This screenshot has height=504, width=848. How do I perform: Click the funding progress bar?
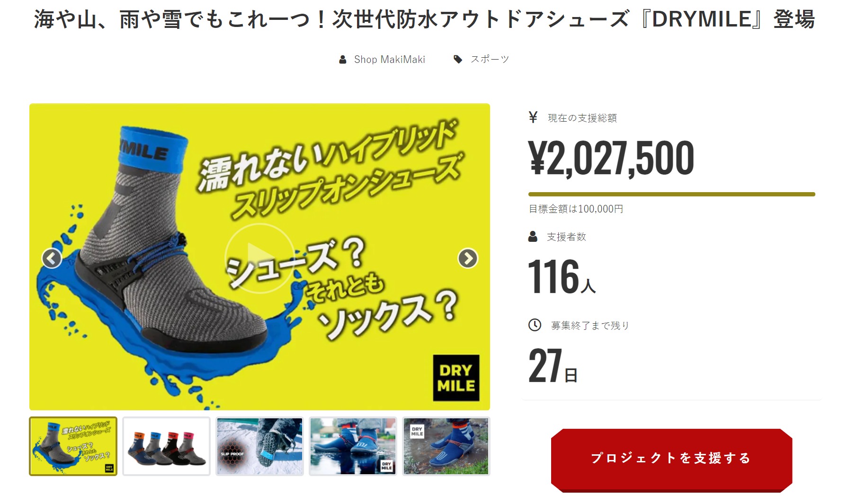point(671,194)
